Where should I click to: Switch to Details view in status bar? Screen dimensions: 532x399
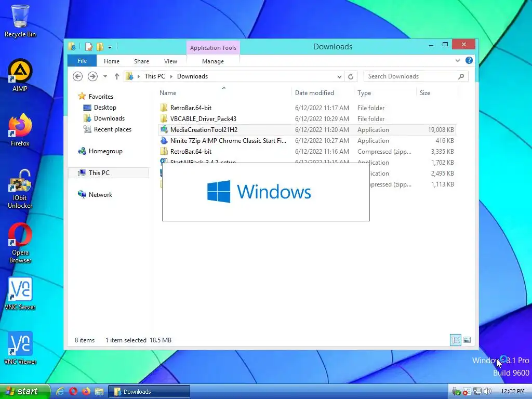point(456,340)
